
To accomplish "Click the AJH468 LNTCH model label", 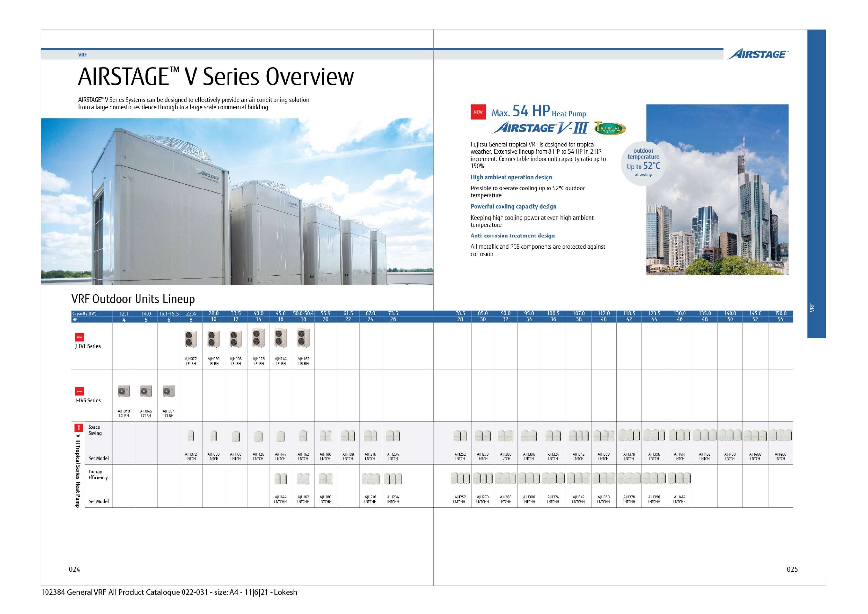I will point(755,456).
